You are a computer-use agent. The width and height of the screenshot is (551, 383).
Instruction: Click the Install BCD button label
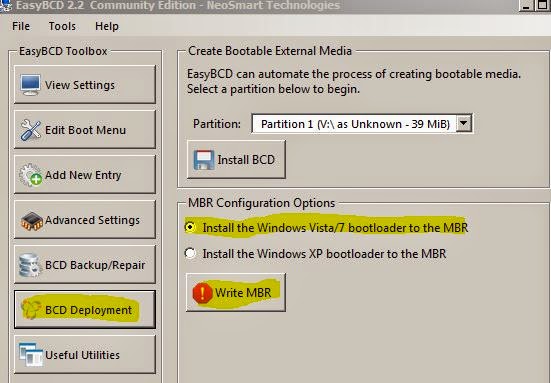(246, 160)
